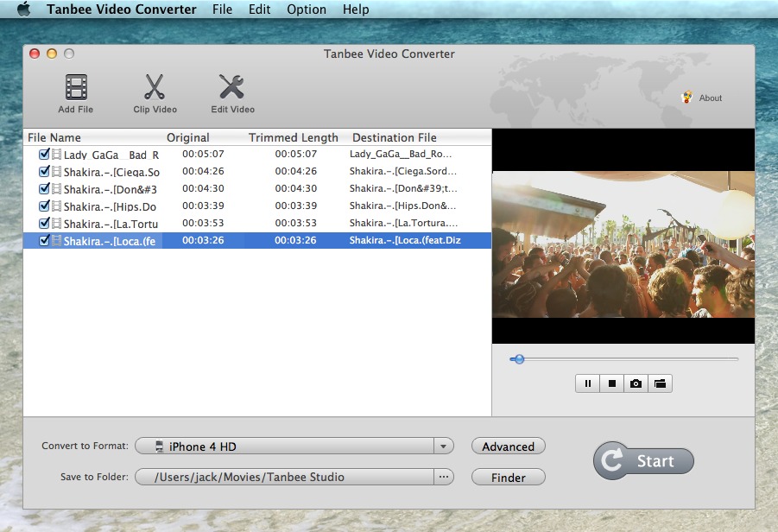Image resolution: width=778 pixels, height=532 pixels.
Task: Select the Lady_GaGa__Bad_Ro... destination cell
Action: coord(401,154)
